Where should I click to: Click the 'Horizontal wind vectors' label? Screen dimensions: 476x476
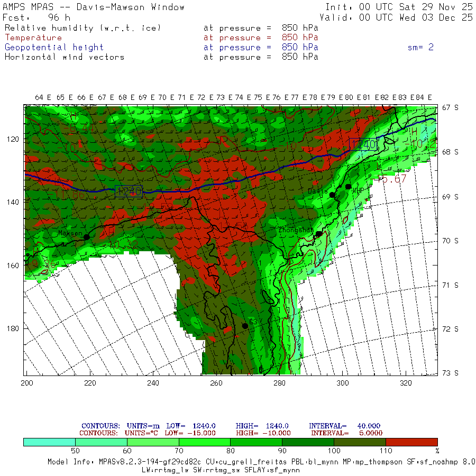65,57
